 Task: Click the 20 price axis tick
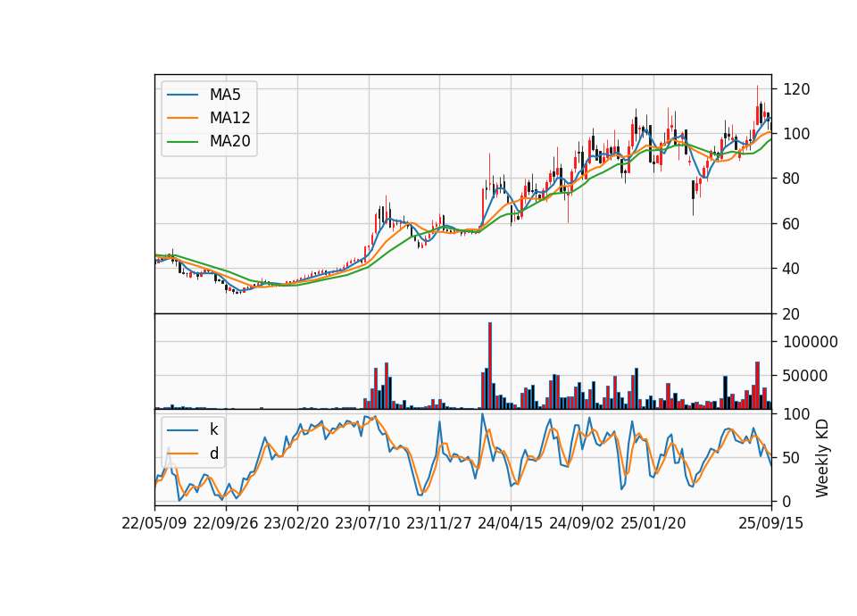pyautogui.click(x=792, y=314)
